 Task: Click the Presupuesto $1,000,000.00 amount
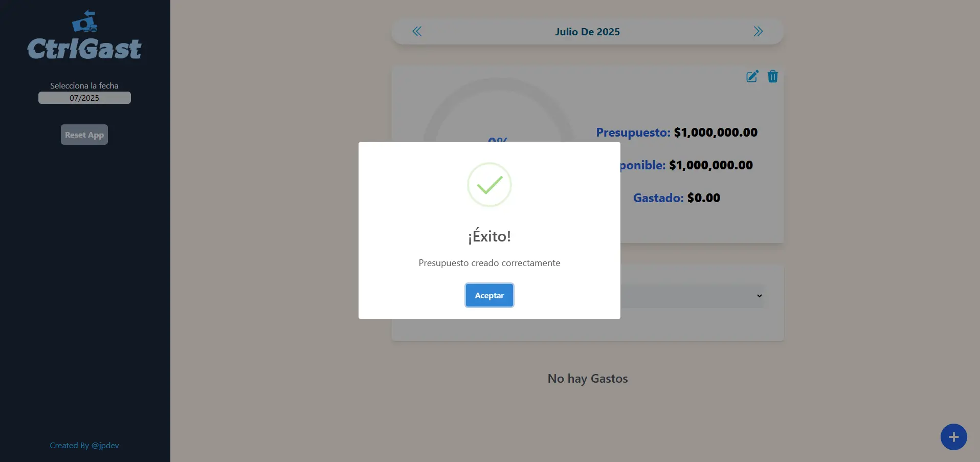tap(715, 133)
